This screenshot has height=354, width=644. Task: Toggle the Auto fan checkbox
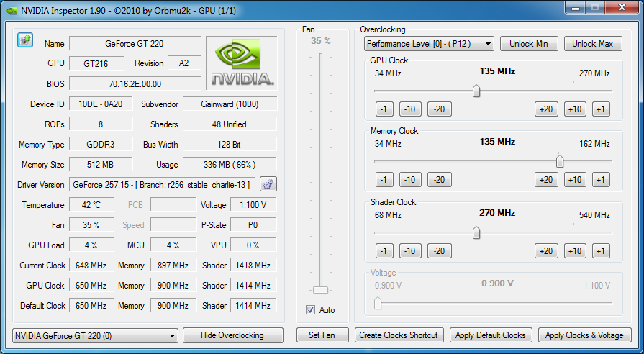311,310
